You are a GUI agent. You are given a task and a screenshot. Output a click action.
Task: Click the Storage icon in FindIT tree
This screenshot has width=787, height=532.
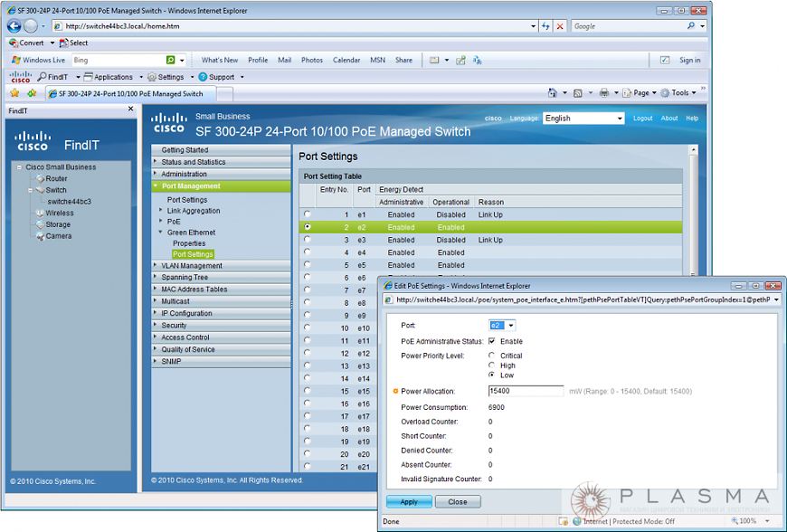[40, 225]
